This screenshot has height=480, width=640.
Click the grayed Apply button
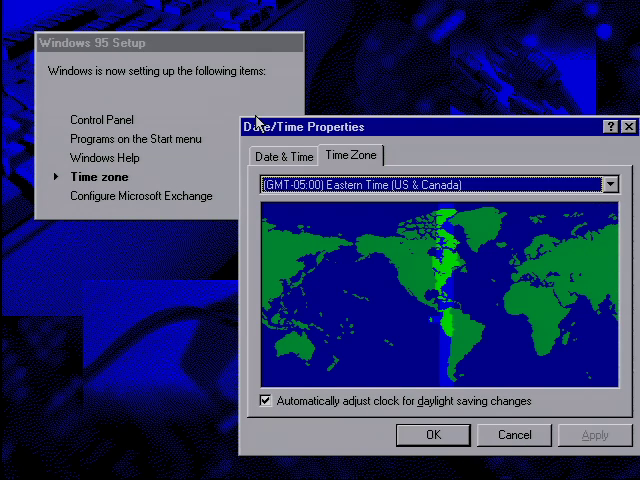595,435
